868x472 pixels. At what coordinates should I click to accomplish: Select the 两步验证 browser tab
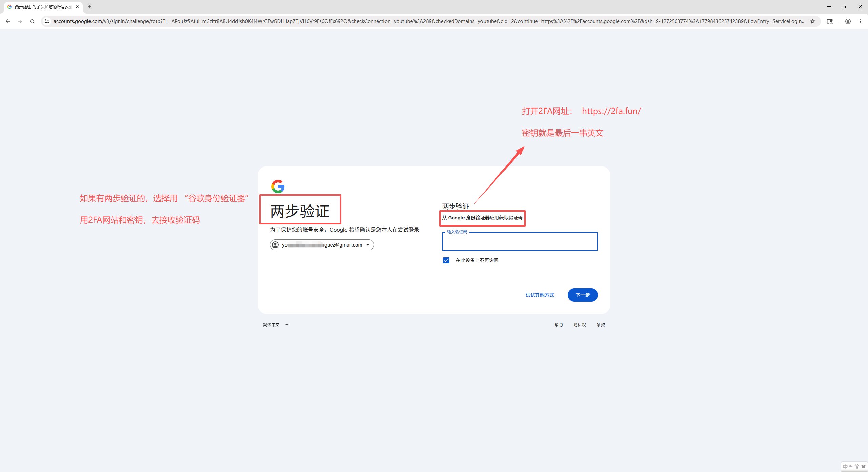point(43,7)
